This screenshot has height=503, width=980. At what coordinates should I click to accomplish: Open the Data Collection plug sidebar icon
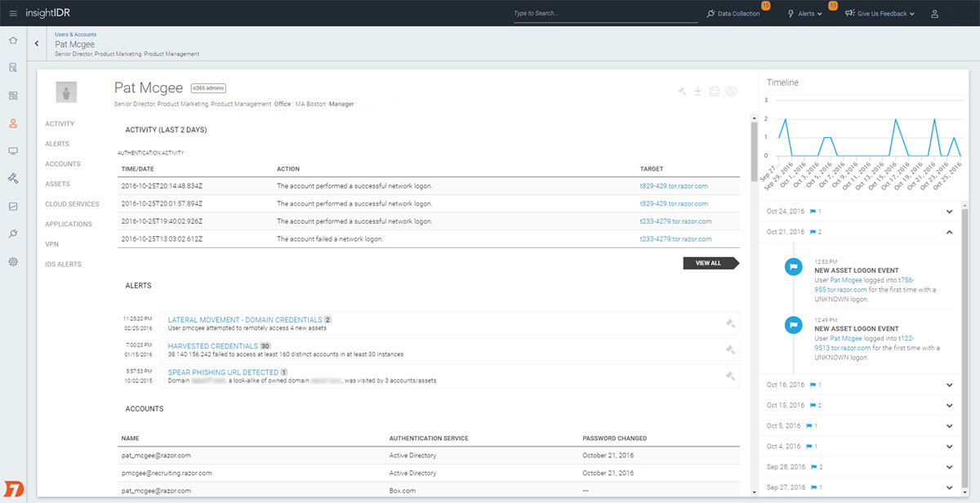tap(13, 234)
